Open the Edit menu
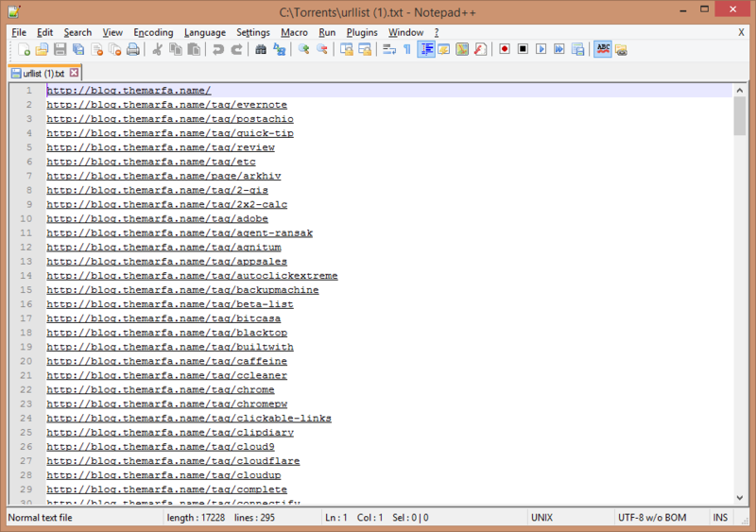Viewport: 756px width, 532px height. pyautogui.click(x=44, y=32)
